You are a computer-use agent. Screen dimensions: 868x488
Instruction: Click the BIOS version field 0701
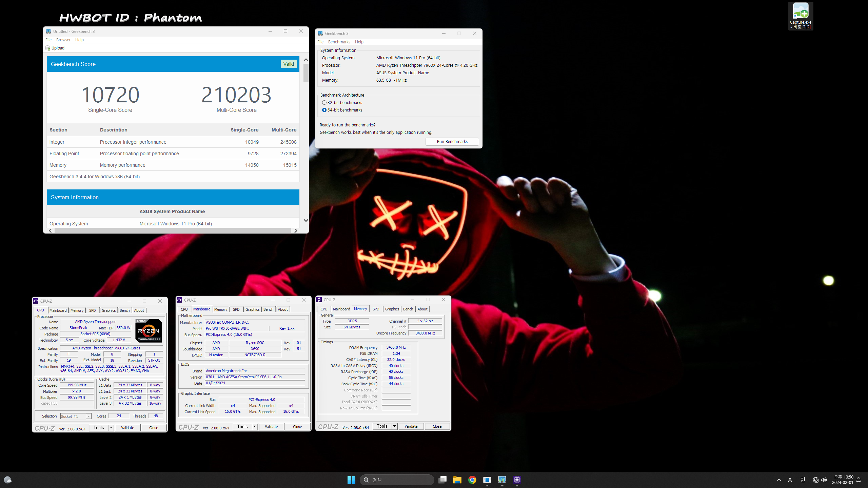(255, 377)
